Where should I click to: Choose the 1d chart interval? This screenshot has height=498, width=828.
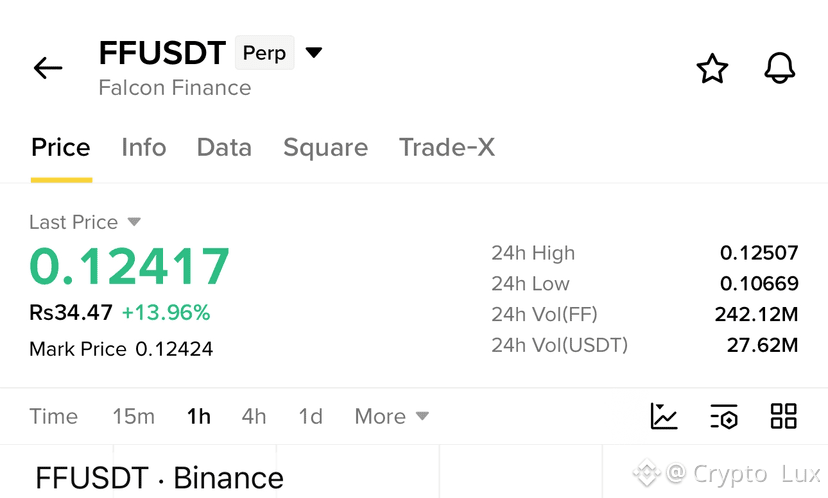point(310,417)
